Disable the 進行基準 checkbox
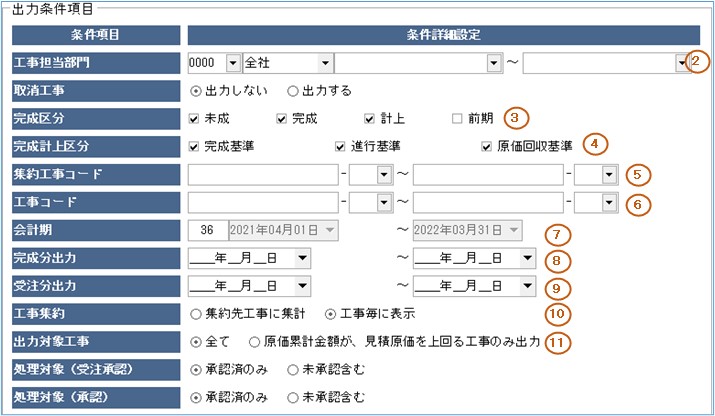715x416 pixels. pos(341,146)
